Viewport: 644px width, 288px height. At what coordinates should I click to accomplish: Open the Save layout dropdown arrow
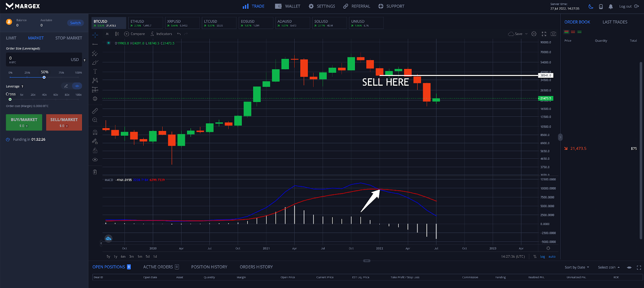pyautogui.click(x=526, y=34)
